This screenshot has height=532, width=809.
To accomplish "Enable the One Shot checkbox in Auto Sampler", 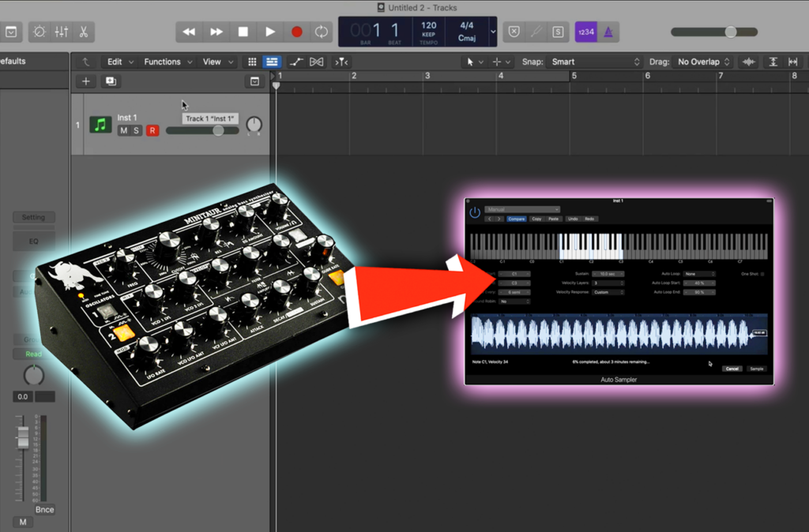I will (x=762, y=274).
